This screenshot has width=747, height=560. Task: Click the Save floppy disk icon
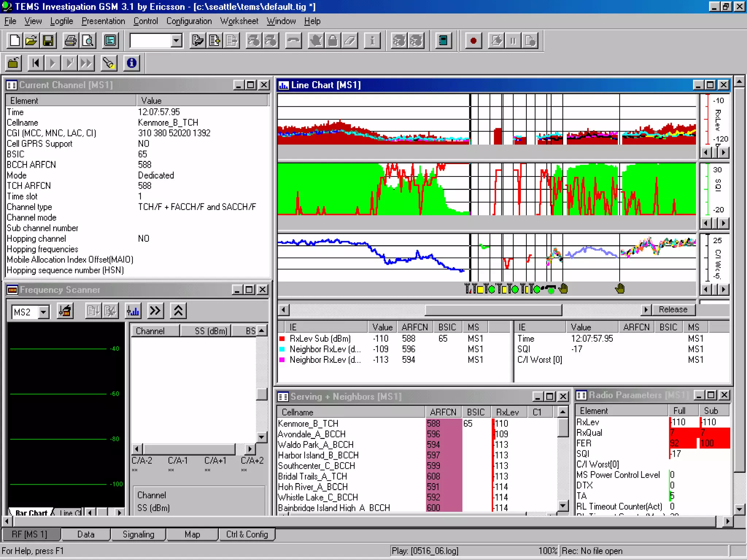point(48,40)
